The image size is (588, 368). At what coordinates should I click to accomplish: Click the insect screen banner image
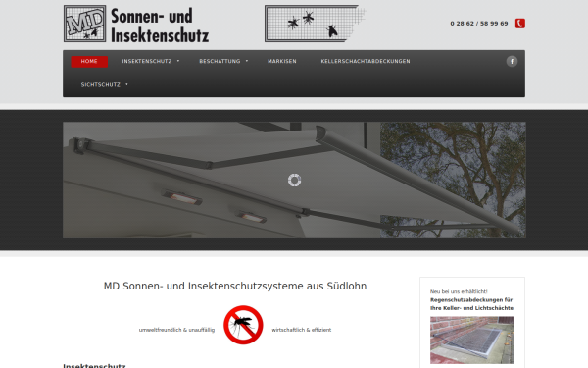click(315, 24)
